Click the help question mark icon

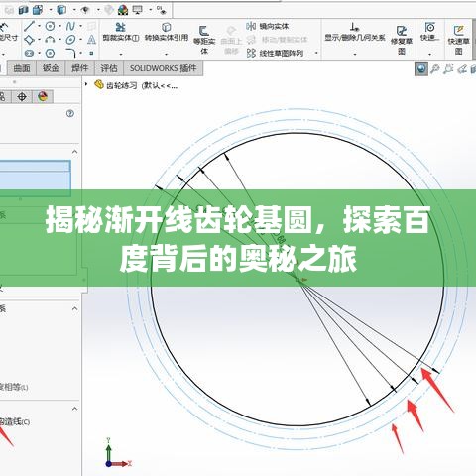pyautogui.click(x=70, y=114)
